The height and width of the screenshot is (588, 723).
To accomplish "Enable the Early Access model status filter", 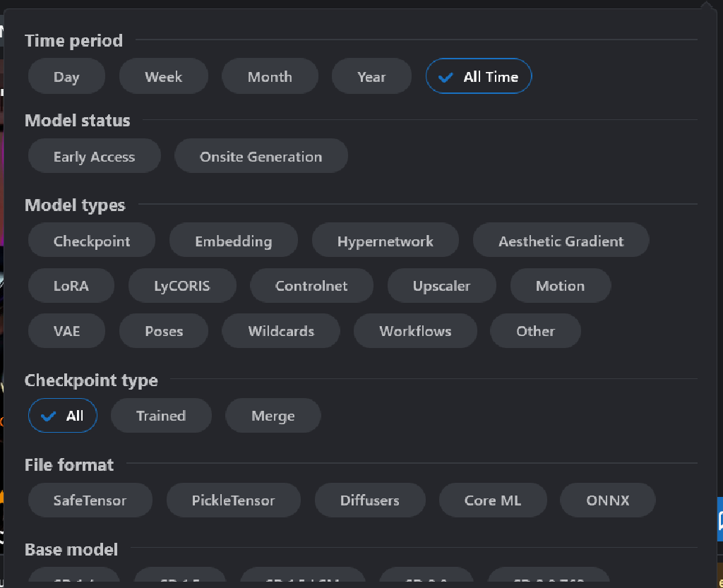I will [94, 156].
